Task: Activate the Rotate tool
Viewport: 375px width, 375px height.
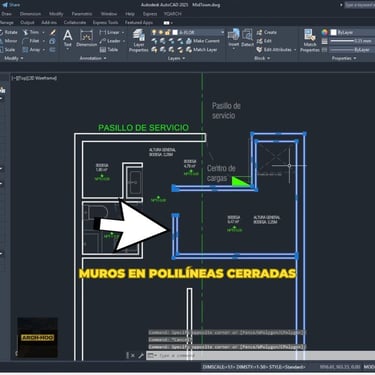Action: (8, 32)
